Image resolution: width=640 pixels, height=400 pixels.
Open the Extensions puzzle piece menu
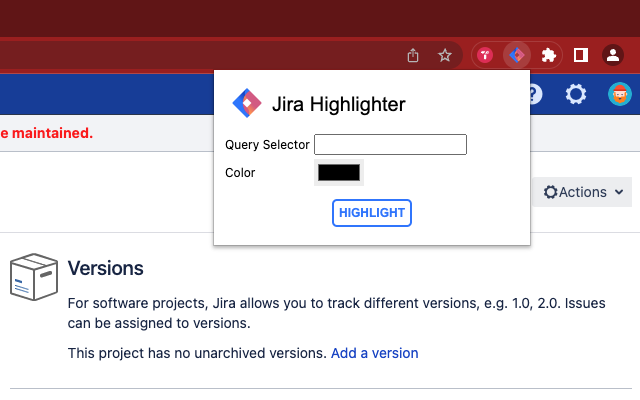(x=549, y=55)
